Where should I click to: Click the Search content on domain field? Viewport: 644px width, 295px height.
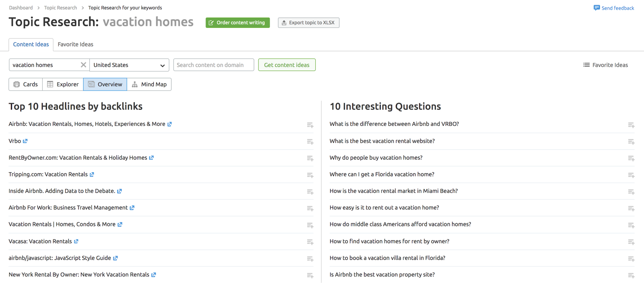point(213,65)
